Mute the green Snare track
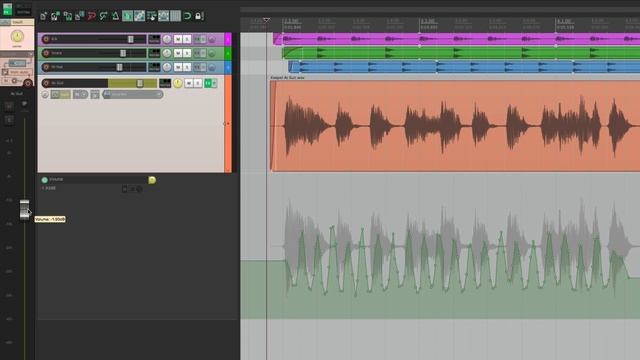Screen dimensions: 640x360 point(178,53)
